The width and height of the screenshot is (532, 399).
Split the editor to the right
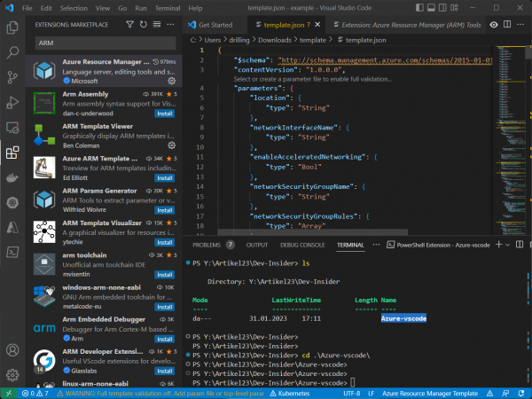(507, 25)
